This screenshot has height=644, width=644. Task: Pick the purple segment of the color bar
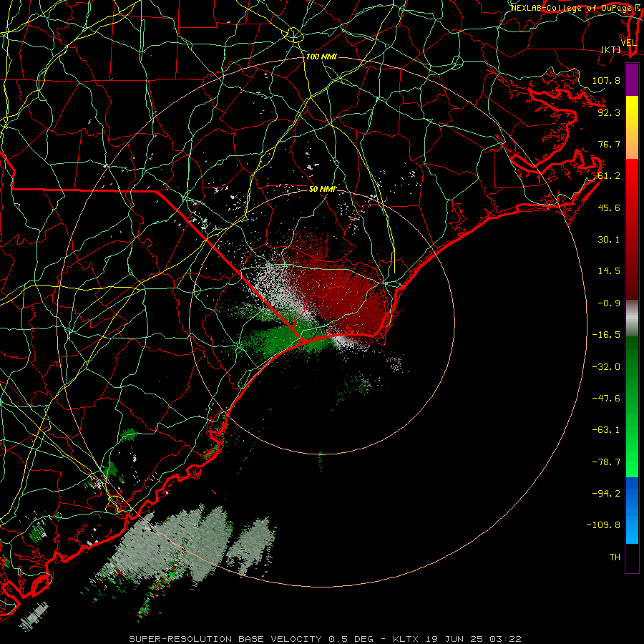(632, 80)
